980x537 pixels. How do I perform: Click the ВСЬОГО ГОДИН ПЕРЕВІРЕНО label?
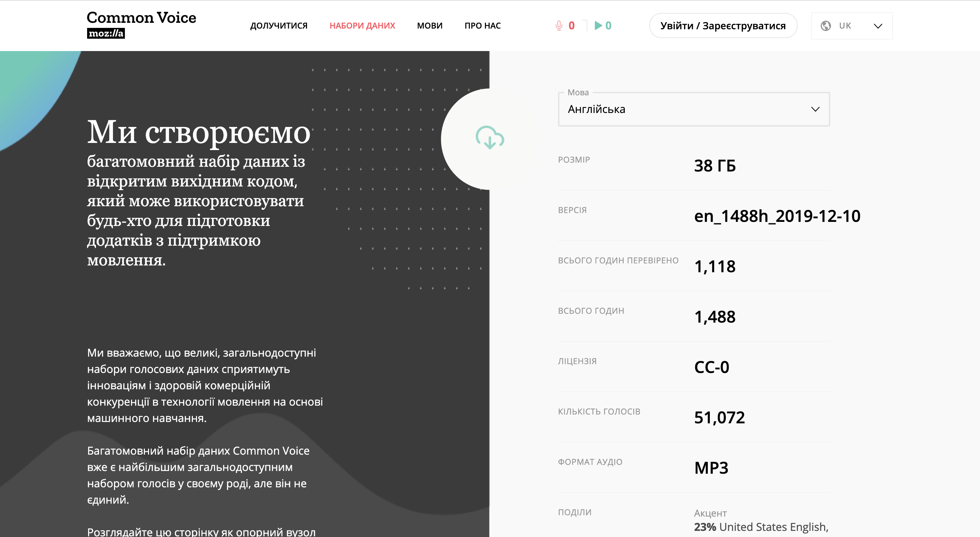(618, 260)
